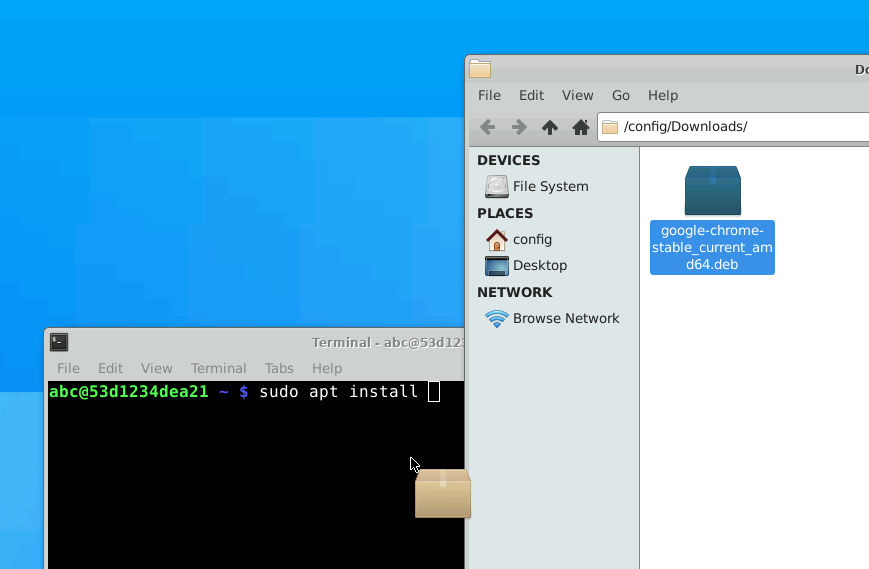Click the file manager window folder icon
This screenshot has height=569, width=869.
pos(480,69)
